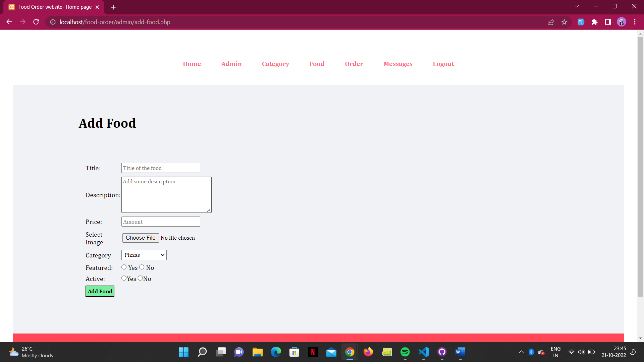Launch Visual Studio Code from the taskbar

coord(423,352)
